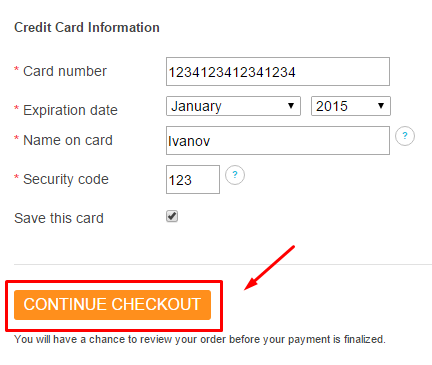Focus the Name on card field containing Ivanov
Screen dimensions: 432x365
tap(278, 140)
